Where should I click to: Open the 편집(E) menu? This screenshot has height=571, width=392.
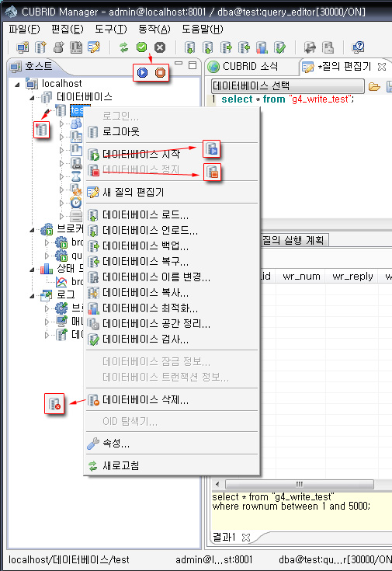(x=68, y=30)
